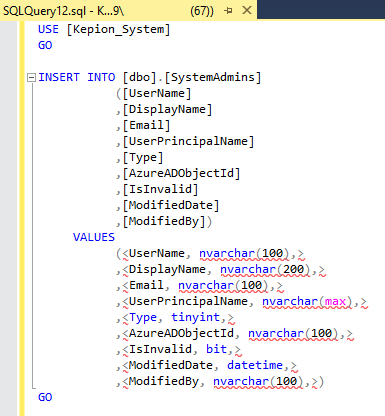Click the INSERT keyword
385x416 pixels.
(59, 77)
